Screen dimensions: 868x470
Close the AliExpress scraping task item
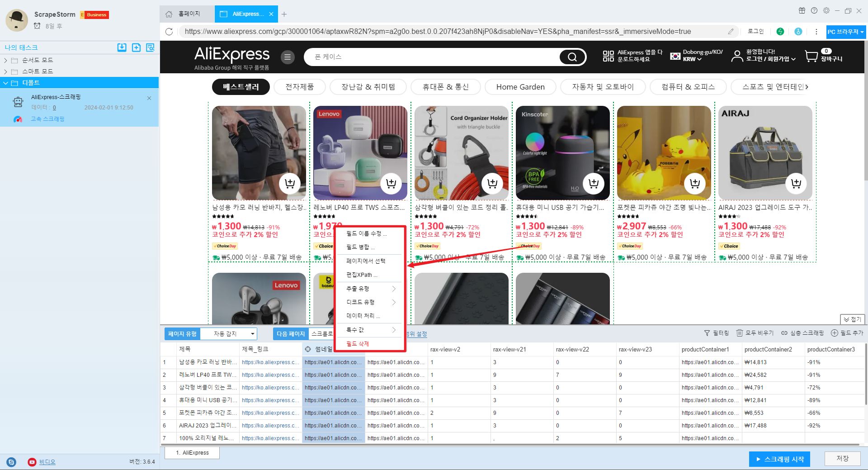pyautogui.click(x=149, y=98)
